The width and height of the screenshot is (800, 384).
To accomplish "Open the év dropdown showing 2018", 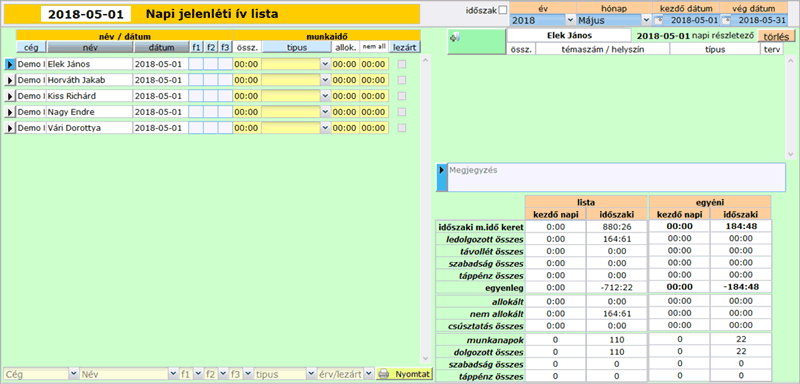I will (x=570, y=20).
